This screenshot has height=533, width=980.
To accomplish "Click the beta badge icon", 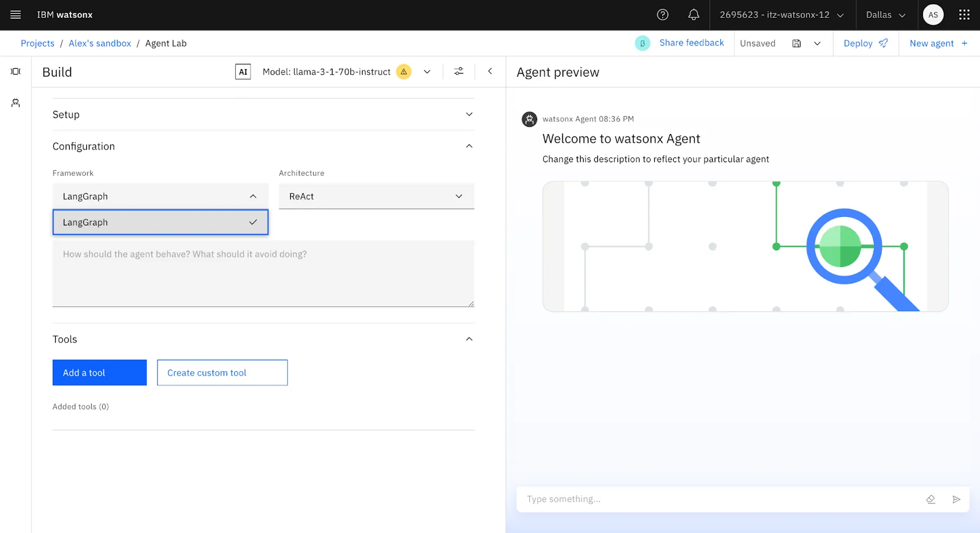I will click(642, 43).
